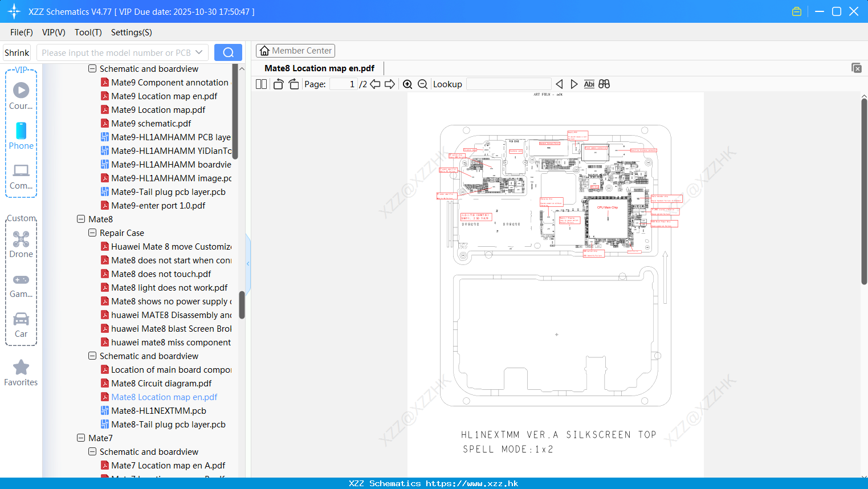Find next lookup result
This screenshot has width=868, height=489.
pos(574,84)
